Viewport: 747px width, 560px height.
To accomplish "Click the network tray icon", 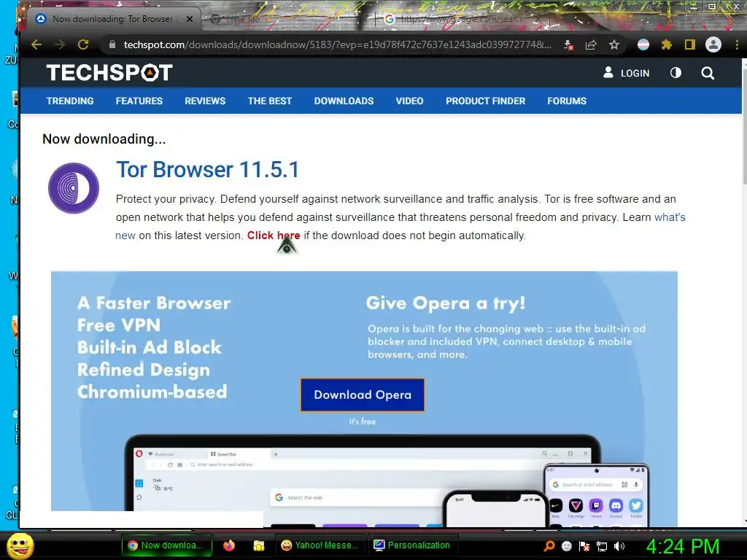I will pyautogui.click(x=602, y=546).
